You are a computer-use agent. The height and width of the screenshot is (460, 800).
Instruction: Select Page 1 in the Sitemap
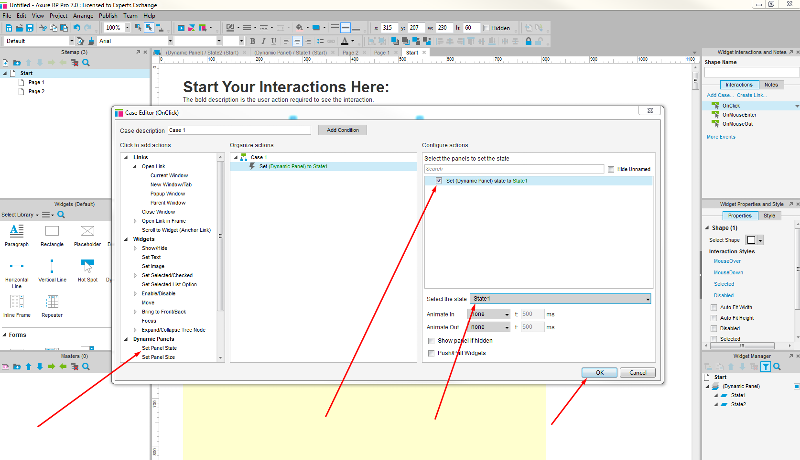pyautogui.click(x=36, y=82)
